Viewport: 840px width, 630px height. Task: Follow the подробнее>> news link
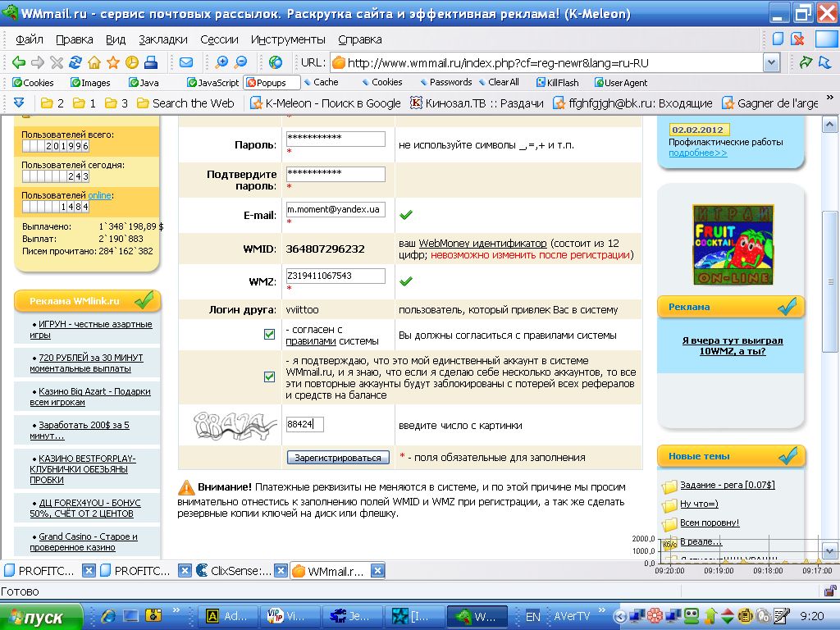click(x=697, y=153)
